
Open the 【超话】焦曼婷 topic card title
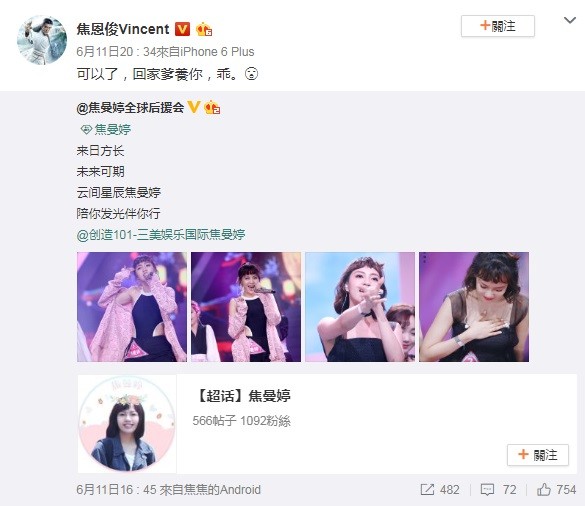click(242, 396)
